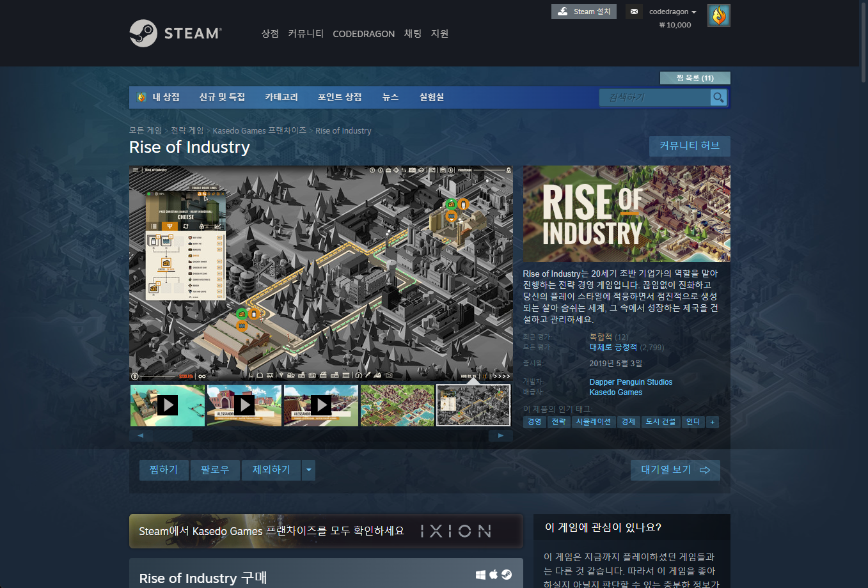
Task: Click the 팔로우 follow button
Action: pyautogui.click(x=215, y=470)
